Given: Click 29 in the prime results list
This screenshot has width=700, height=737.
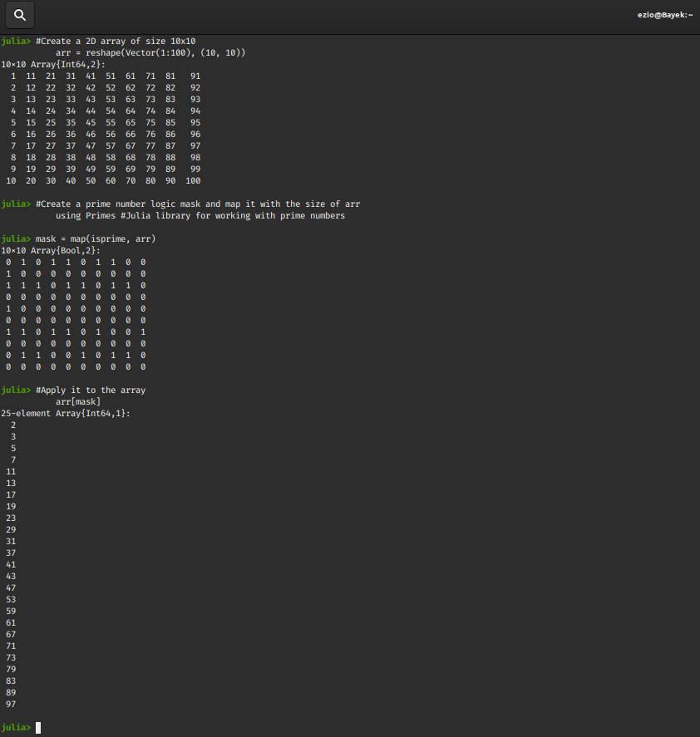Looking at the screenshot, I should tap(11, 529).
